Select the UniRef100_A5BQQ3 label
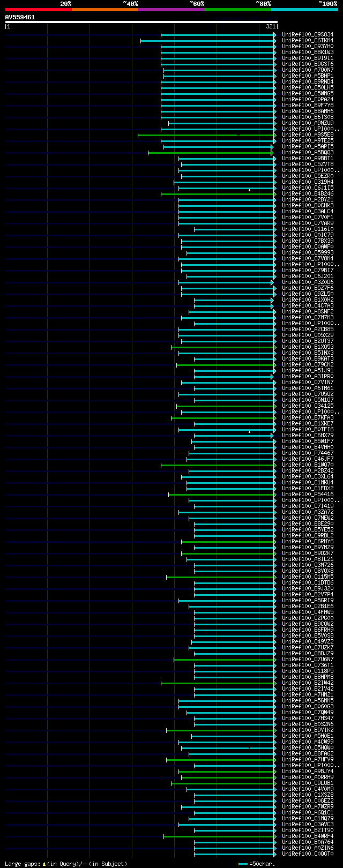This screenshot has height=868, width=343. point(308,153)
